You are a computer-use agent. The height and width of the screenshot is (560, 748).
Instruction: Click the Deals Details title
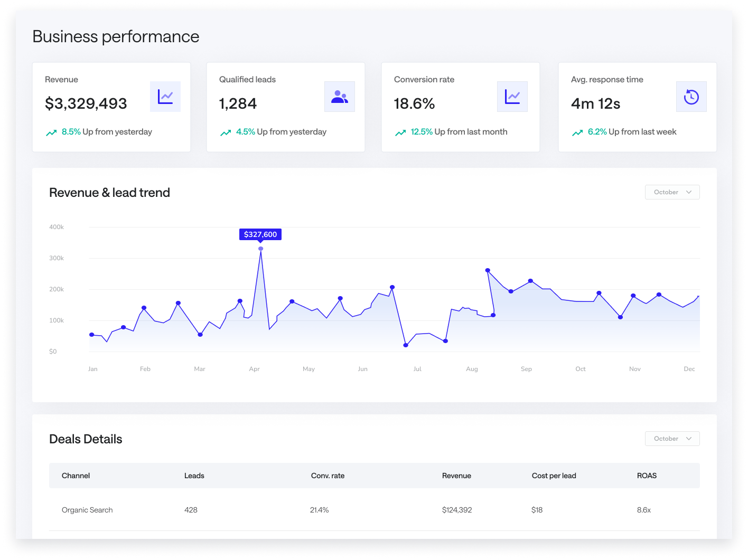point(86,439)
